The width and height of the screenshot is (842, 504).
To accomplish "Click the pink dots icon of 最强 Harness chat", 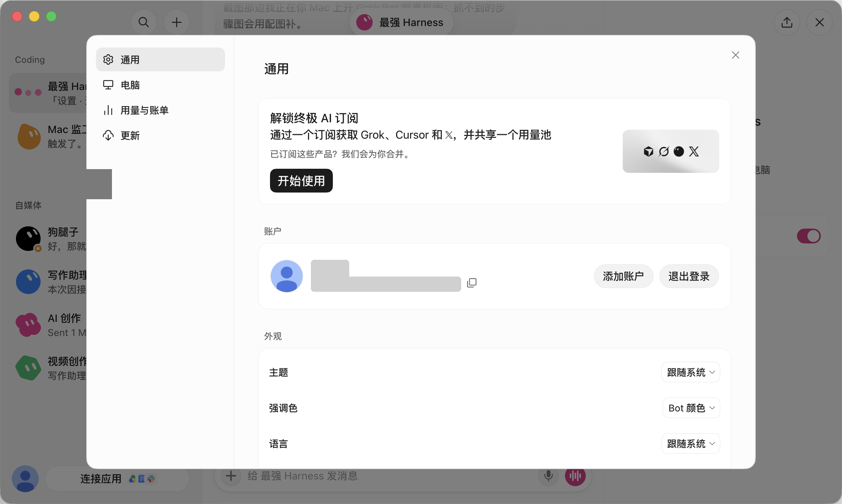I will [28, 92].
